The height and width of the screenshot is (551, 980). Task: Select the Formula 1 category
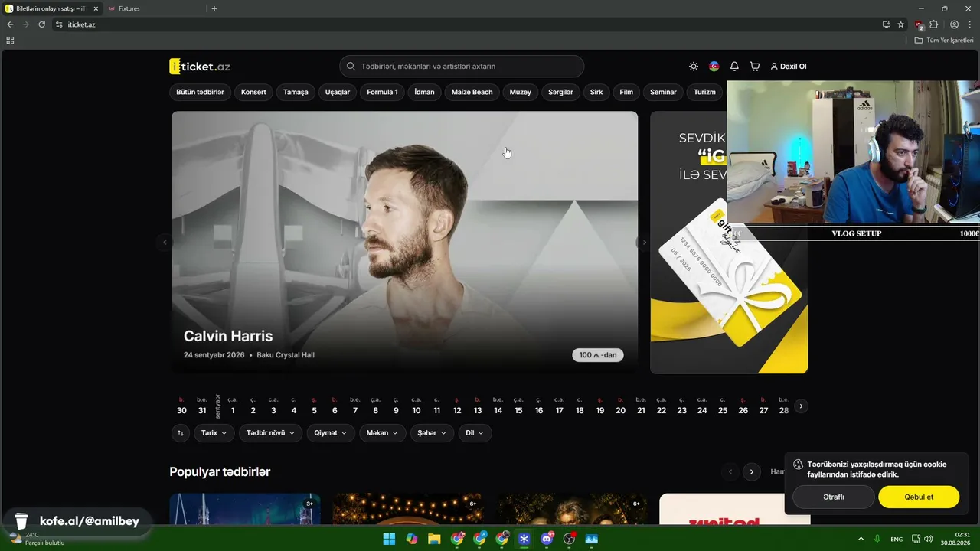pyautogui.click(x=382, y=92)
